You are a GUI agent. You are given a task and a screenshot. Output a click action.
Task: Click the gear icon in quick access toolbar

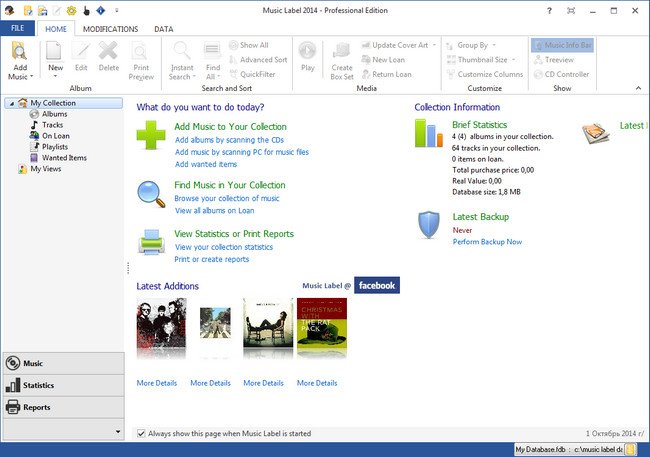(x=71, y=11)
